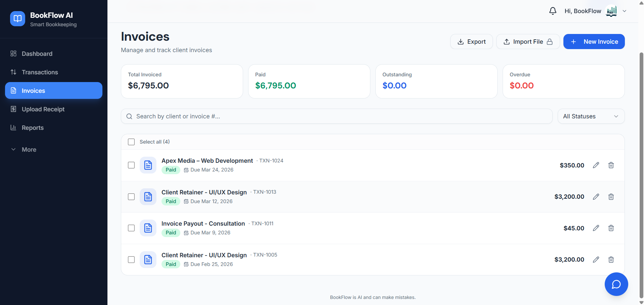The image size is (644, 305).
Task: Click the Invoice Payout - Consultation title
Action: pyautogui.click(x=203, y=224)
